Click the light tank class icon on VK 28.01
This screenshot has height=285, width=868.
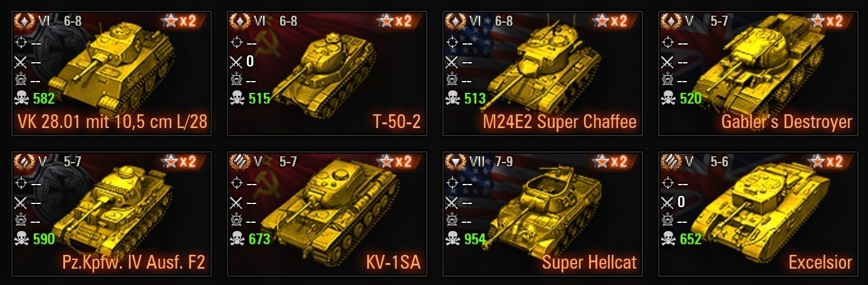click(24, 21)
